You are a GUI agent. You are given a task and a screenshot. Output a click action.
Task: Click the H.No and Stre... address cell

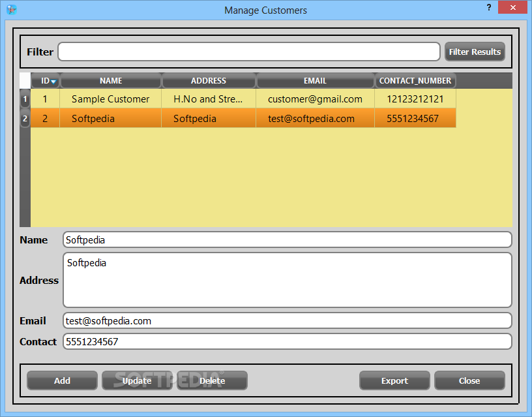209,99
